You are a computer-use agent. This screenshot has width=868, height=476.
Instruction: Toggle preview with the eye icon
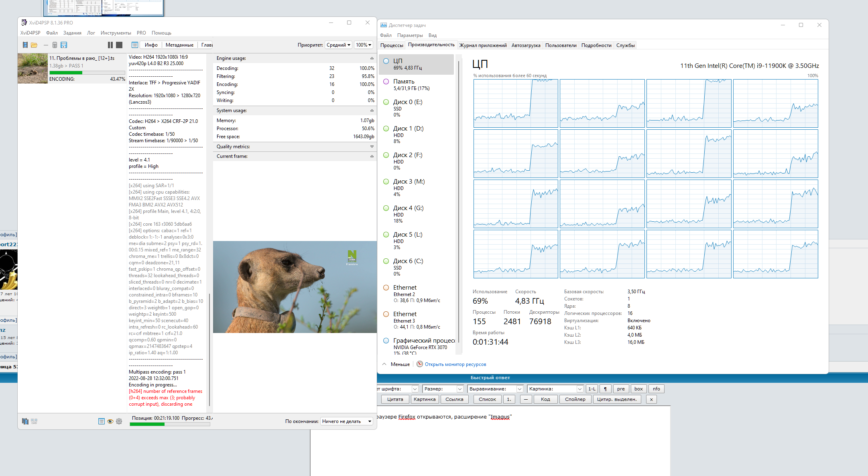tap(110, 421)
